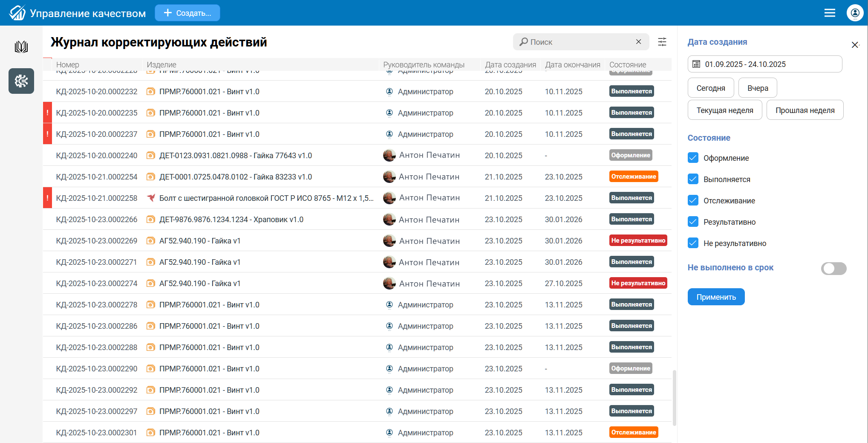Image resolution: width=868 pixels, height=443 pixels.
Task: Select the corrective actions gear sidebar icon
Action: click(21, 81)
